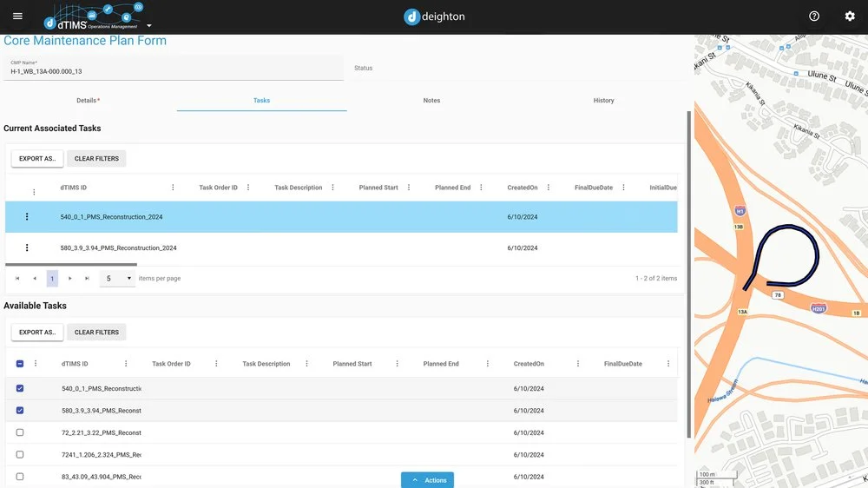Viewport: 868px width, 488px height.
Task: Check the 7241_1.206_2.324_PMS available task
Action: 20,454
